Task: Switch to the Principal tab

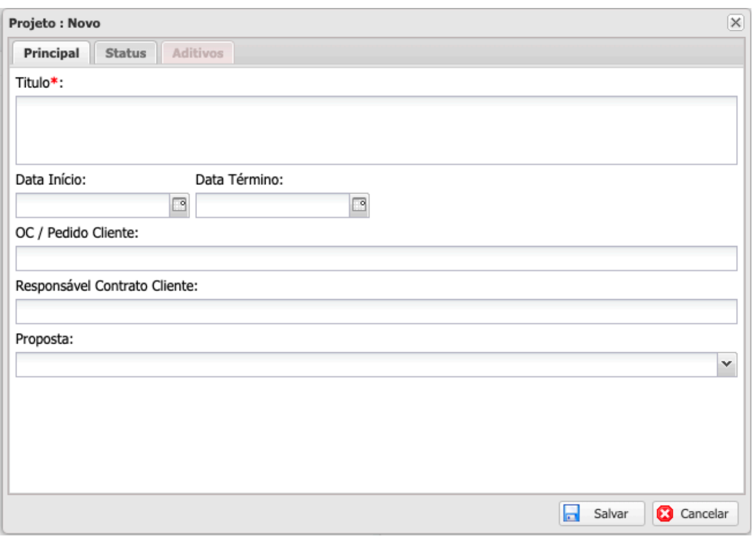Action: pyautogui.click(x=51, y=53)
